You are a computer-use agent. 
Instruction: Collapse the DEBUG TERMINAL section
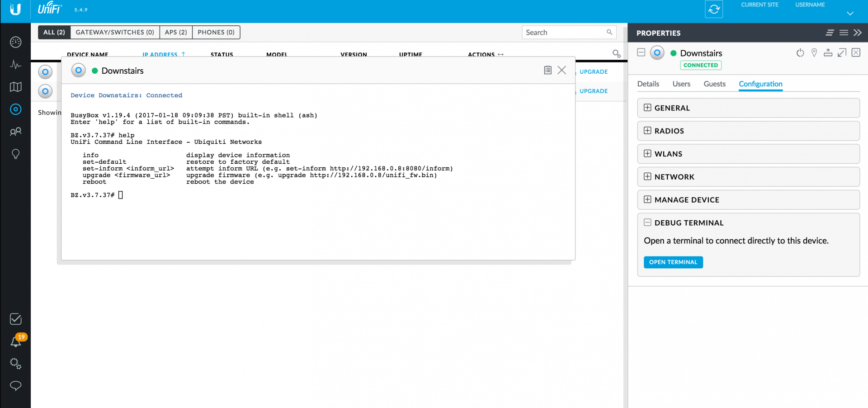click(x=647, y=223)
